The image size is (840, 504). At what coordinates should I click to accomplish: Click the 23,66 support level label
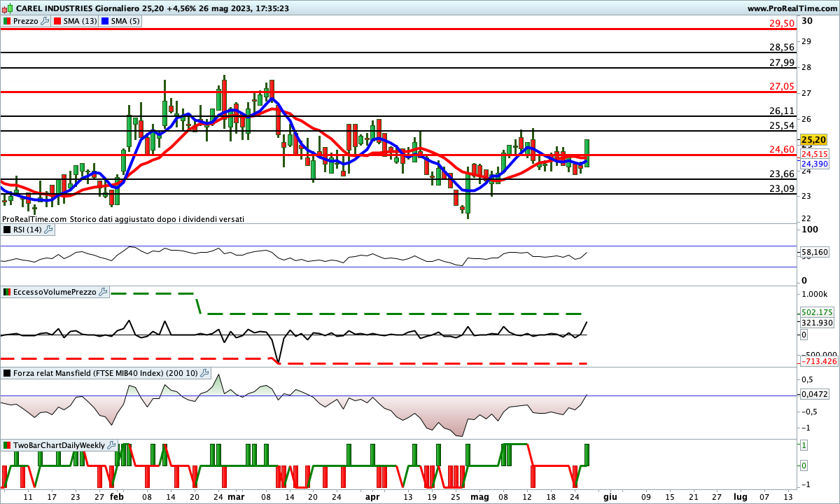[x=782, y=174]
